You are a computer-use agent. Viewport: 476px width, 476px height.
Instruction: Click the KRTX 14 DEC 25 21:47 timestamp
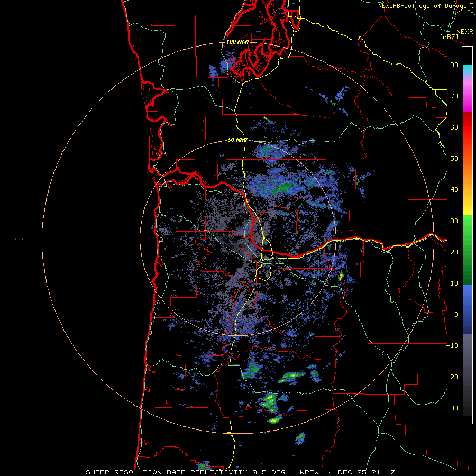tap(347, 472)
